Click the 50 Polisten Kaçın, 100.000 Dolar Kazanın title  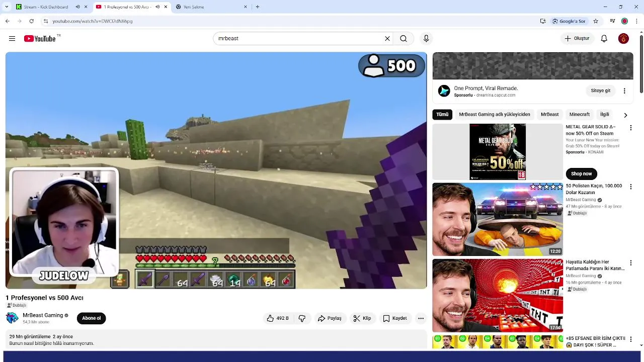coord(594,189)
